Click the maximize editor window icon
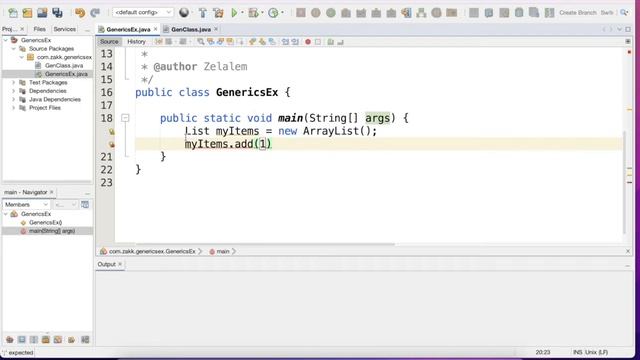The height and width of the screenshot is (360, 640). click(628, 29)
